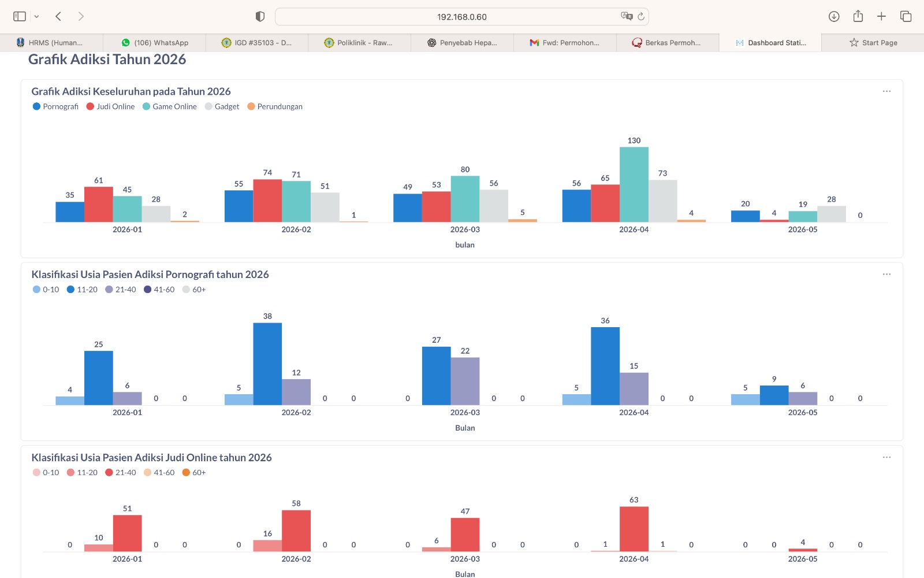Click the Grafik Adiksi Tahun 2026 heading

(107, 60)
